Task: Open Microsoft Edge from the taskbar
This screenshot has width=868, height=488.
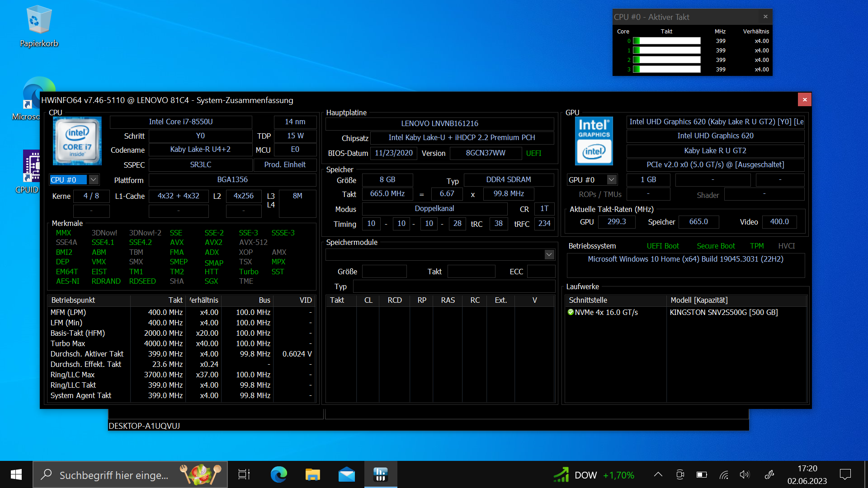Action: point(278,474)
